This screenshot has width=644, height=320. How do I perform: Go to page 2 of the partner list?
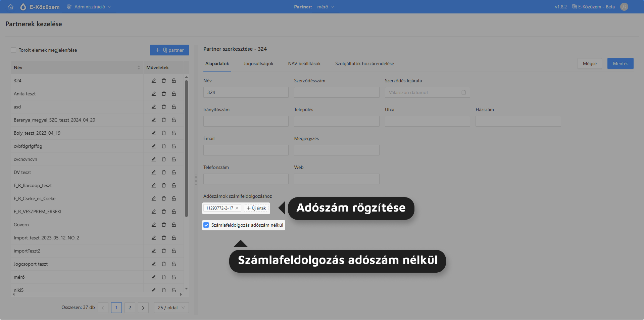[130, 307]
